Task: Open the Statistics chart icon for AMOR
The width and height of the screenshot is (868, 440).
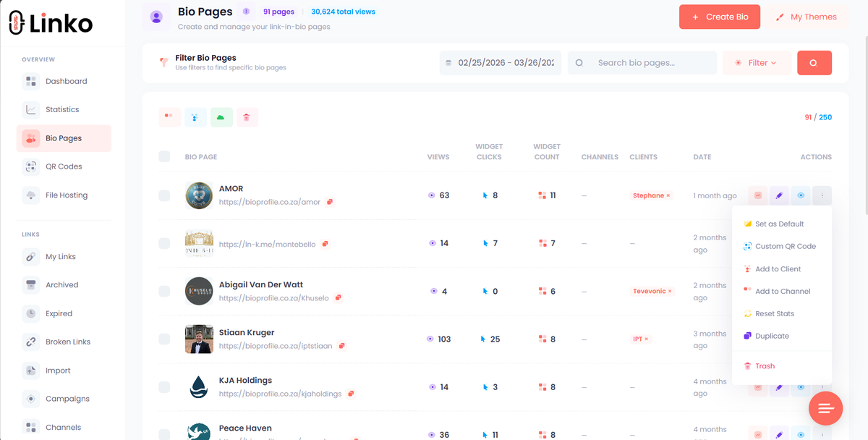Action: coord(757,195)
